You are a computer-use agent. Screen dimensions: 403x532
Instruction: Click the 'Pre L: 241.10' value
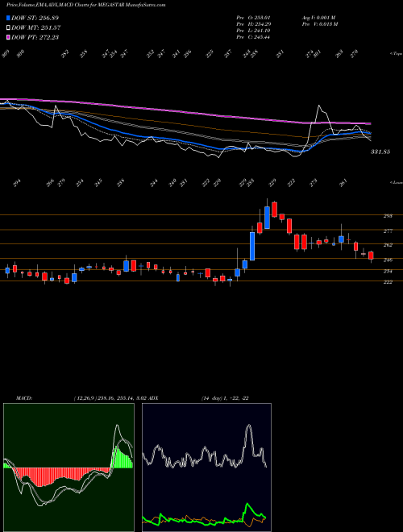[253, 31]
